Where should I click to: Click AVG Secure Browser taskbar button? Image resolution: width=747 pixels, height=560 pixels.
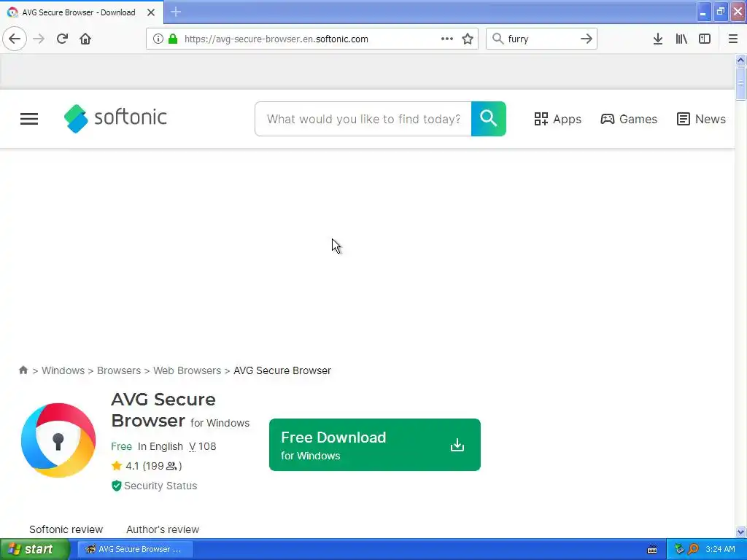135,549
